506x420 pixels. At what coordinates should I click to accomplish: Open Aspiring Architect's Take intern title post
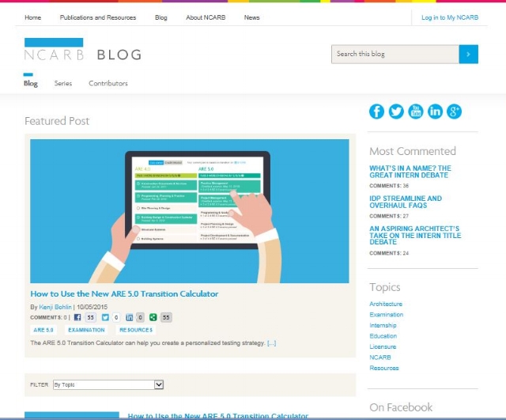415,236
